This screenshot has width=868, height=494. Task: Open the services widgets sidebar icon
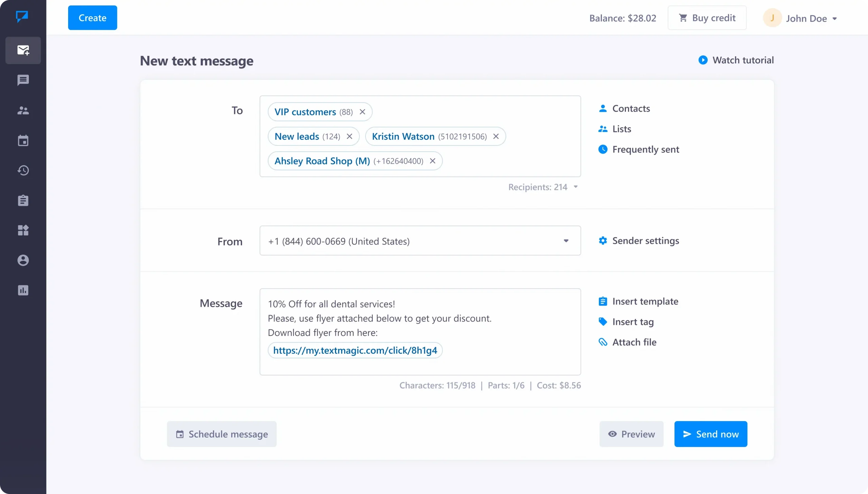pos(23,230)
